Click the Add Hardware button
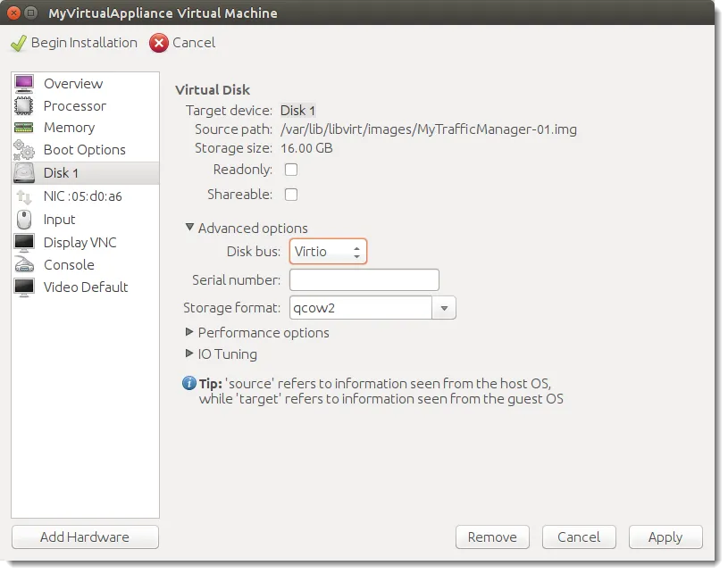The image size is (728, 574). coord(85,537)
